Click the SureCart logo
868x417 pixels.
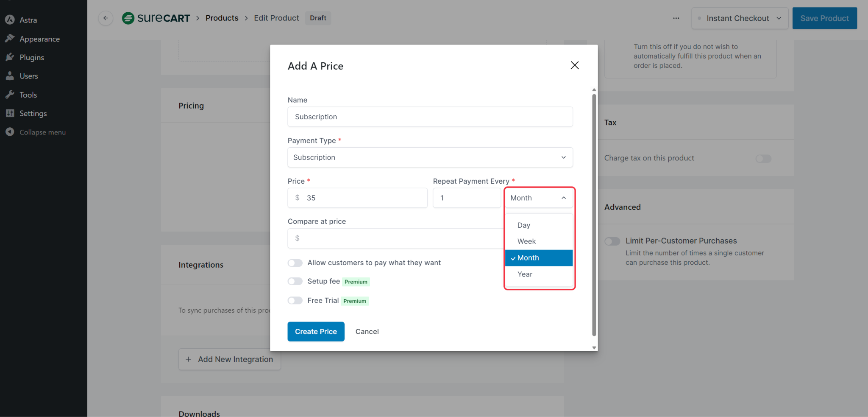pyautogui.click(x=156, y=18)
